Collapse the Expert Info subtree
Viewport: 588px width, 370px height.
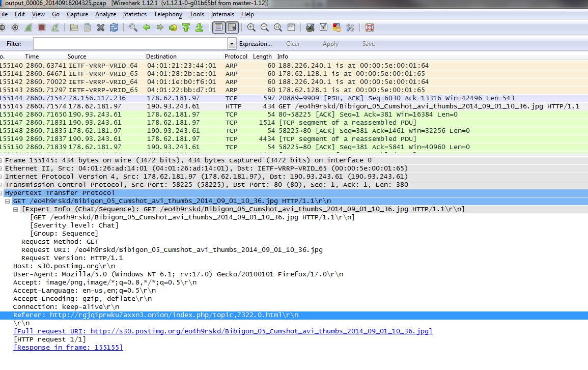coord(15,210)
